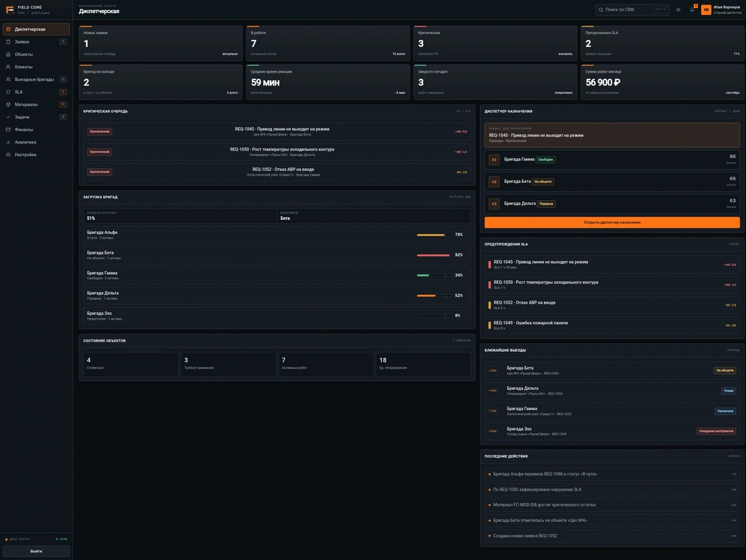The width and height of the screenshot is (746, 560).
Task: Open Материалы via its box icon
Action: 8,104
